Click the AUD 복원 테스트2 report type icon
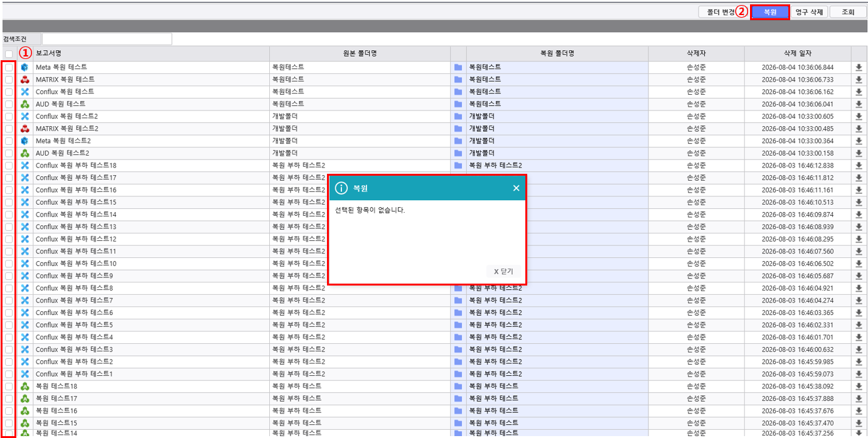This screenshot has height=438, width=868. coord(25,153)
